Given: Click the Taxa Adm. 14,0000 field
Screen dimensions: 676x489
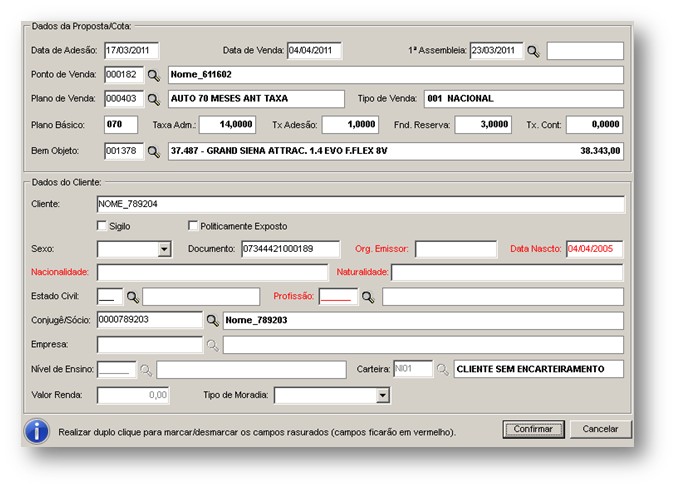Looking at the screenshot, I should [227, 125].
